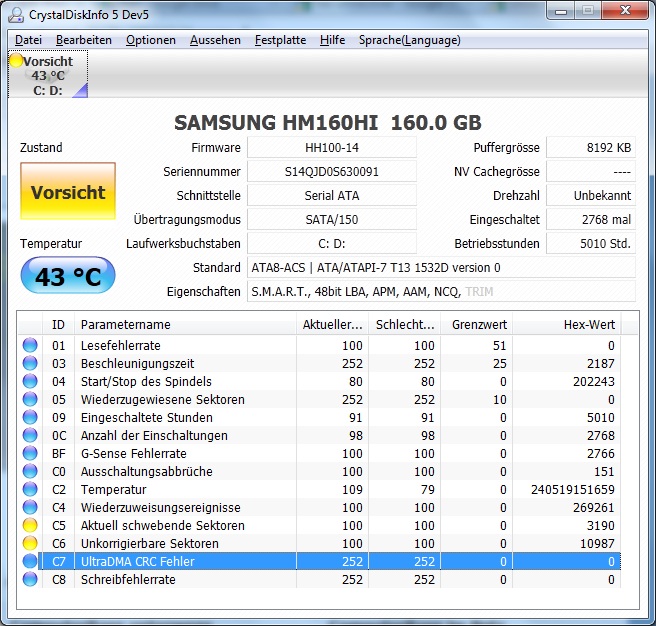Click blue status icon for Start/Stop des Spindels
This screenshot has height=626, width=656.
[30, 381]
